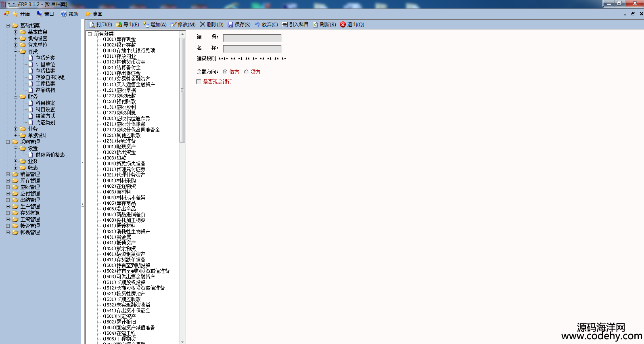Collapse the 所有分类 tree root
This screenshot has width=644, height=344.
(90, 34)
